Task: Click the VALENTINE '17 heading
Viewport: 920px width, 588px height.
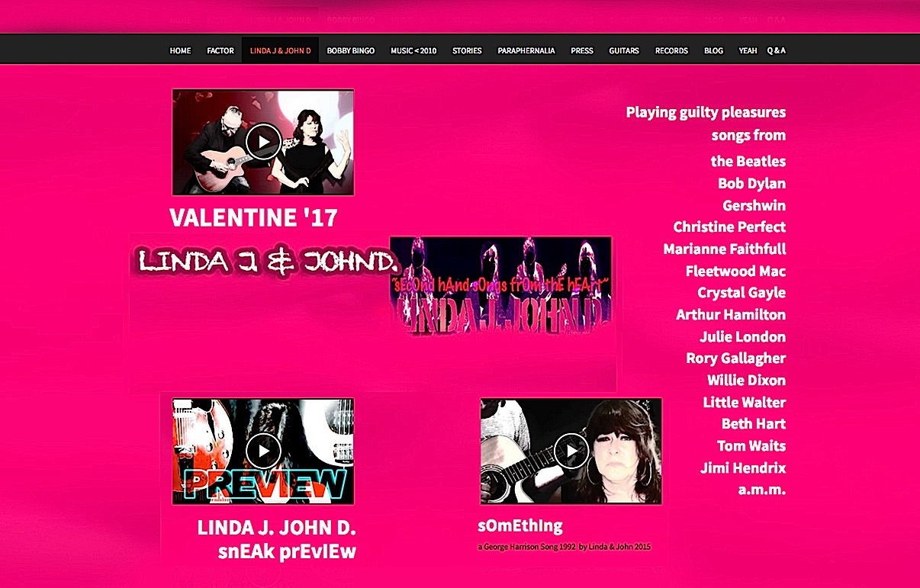Action: pos(253,218)
